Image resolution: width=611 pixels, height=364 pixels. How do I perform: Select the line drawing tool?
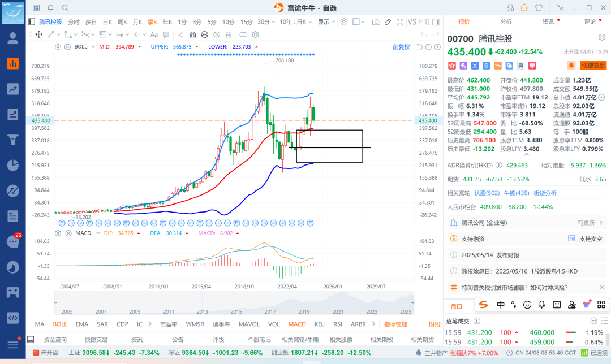click(51, 34)
